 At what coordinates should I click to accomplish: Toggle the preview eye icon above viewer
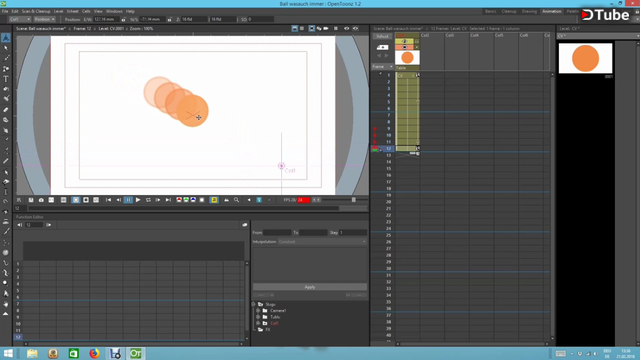point(347,29)
